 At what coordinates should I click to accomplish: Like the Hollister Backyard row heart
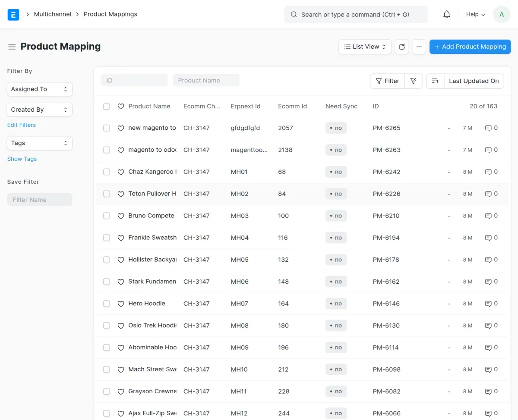click(x=121, y=260)
